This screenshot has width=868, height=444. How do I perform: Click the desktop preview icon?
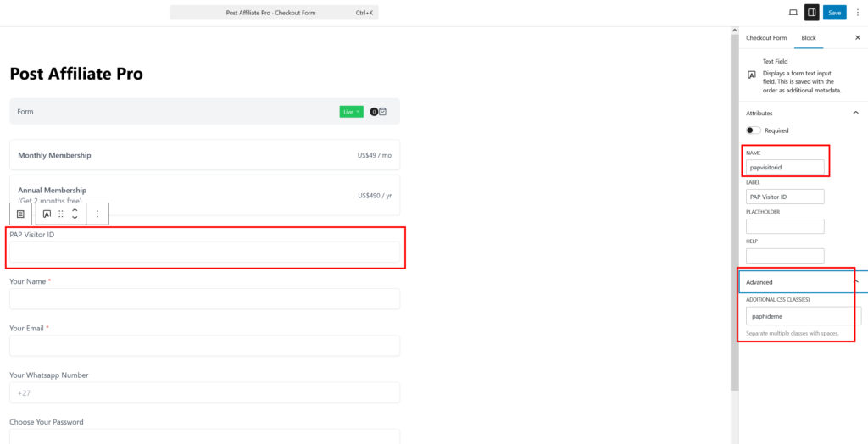coord(793,13)
